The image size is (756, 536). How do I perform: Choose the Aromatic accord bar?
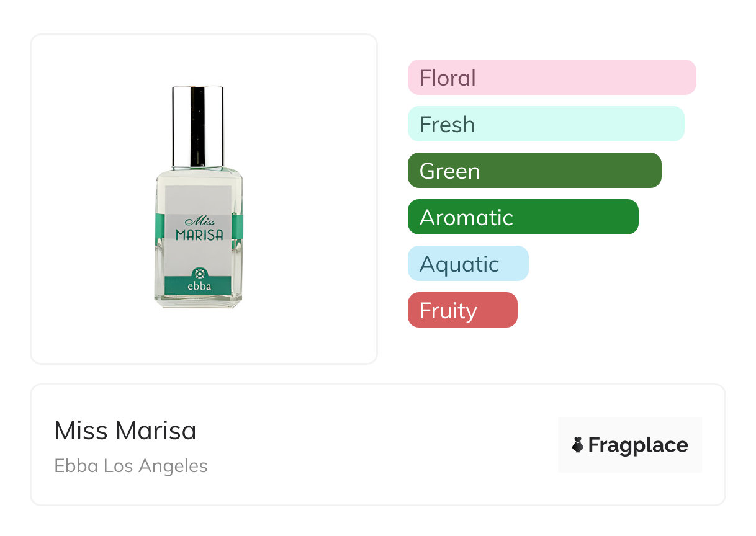[523, 217]
